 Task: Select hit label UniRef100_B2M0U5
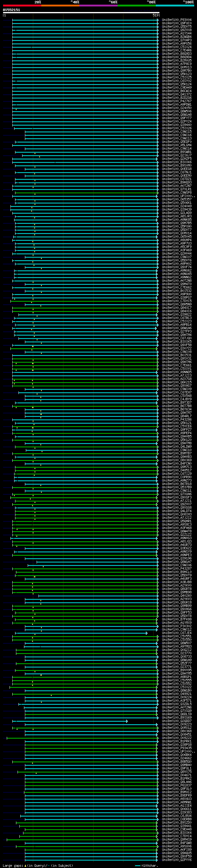click(x=177, y=61)
